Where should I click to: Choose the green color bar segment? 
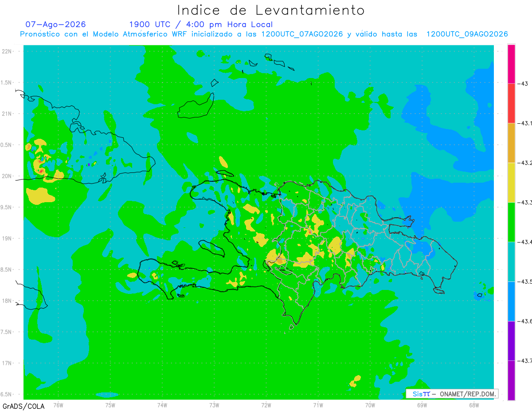click(x=511, y=222)
